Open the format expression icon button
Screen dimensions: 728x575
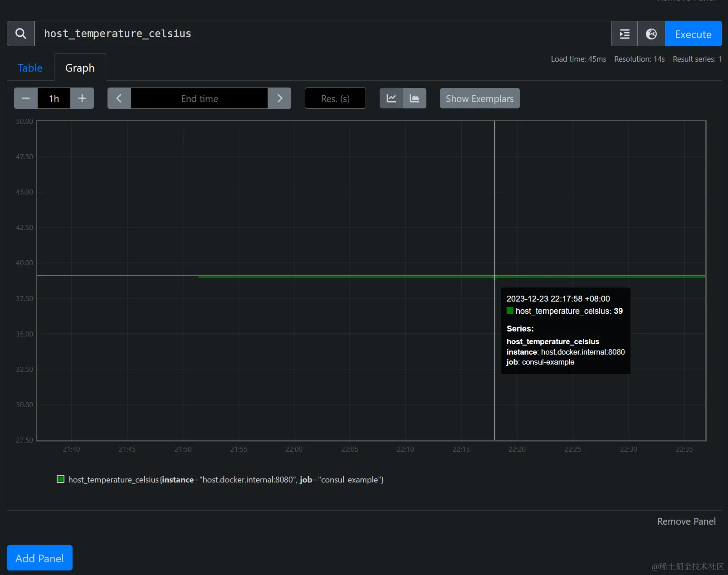(625, 34)
